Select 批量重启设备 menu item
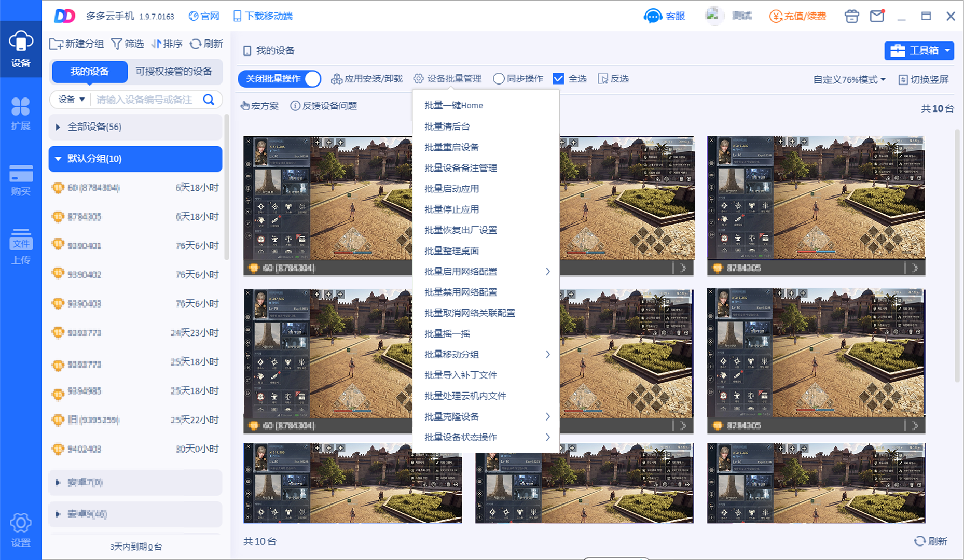 [486, 147]
